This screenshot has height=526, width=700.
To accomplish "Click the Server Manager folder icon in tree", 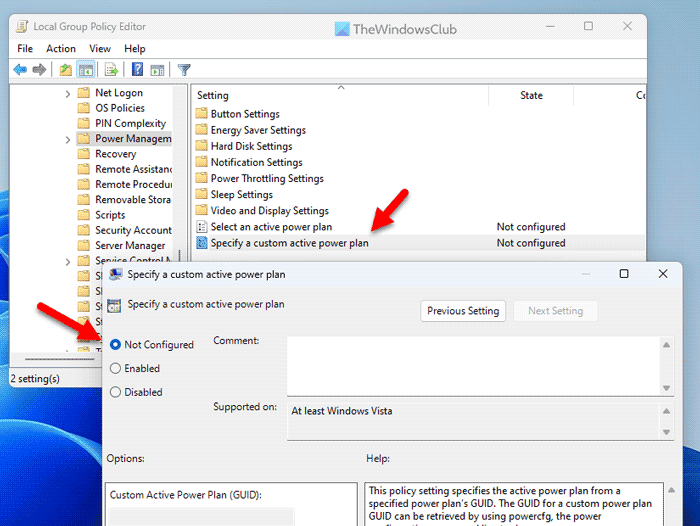I will click(83, 245).
